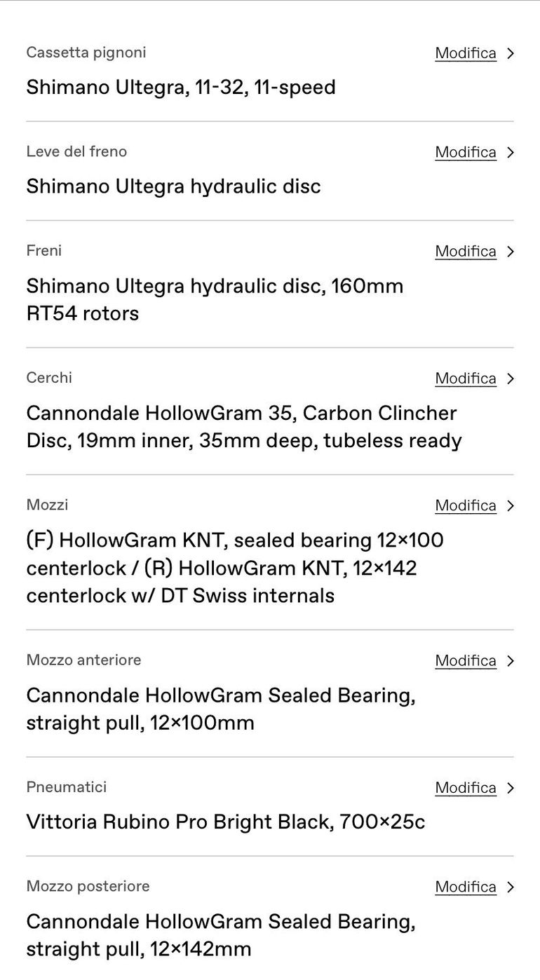The image size is (540, 980).
Task: Open Modifica link for Pneumatici
Action: [465, 788]
